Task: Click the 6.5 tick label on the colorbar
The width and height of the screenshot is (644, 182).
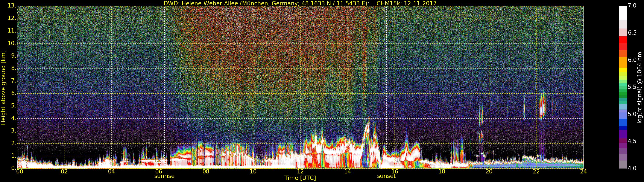Action: [632, 33]
